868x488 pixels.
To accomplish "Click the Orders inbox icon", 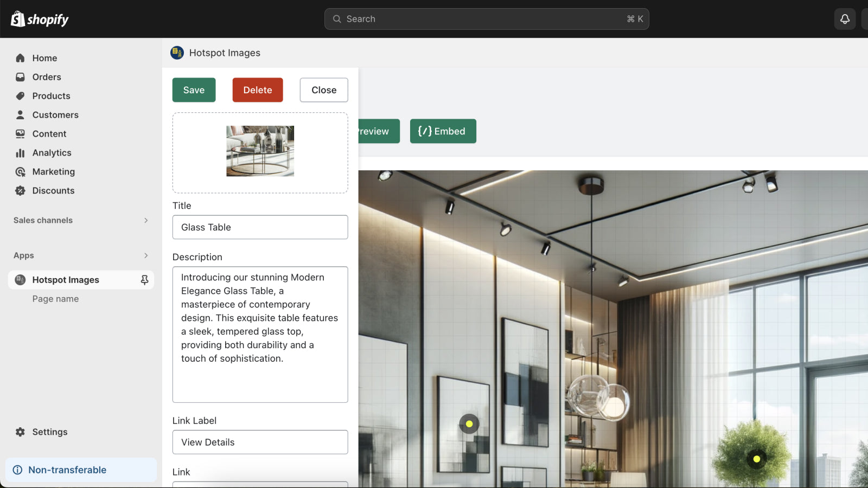I will 20,77.
